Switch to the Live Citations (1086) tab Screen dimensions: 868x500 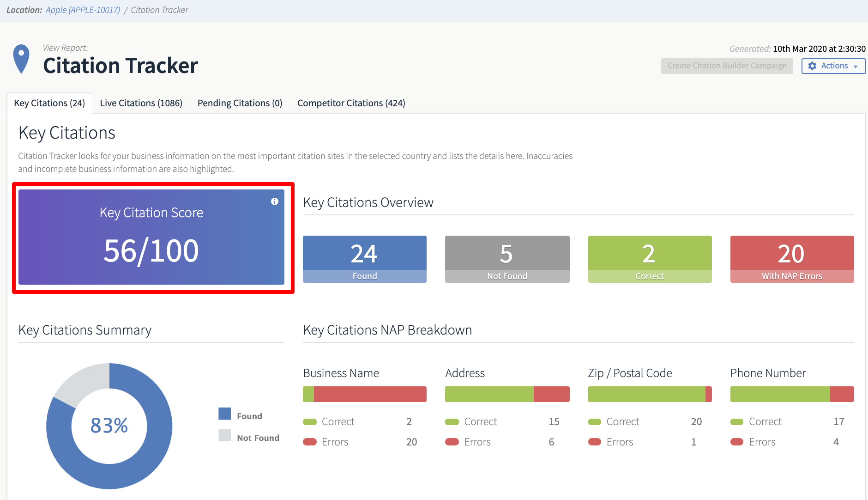tap(141, 103)
